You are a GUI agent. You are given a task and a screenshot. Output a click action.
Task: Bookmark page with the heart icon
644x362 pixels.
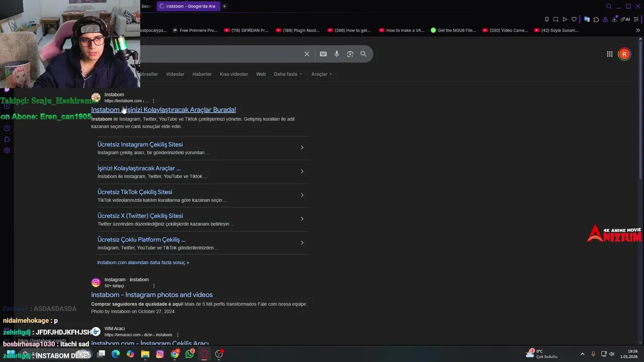coord(574,19)
